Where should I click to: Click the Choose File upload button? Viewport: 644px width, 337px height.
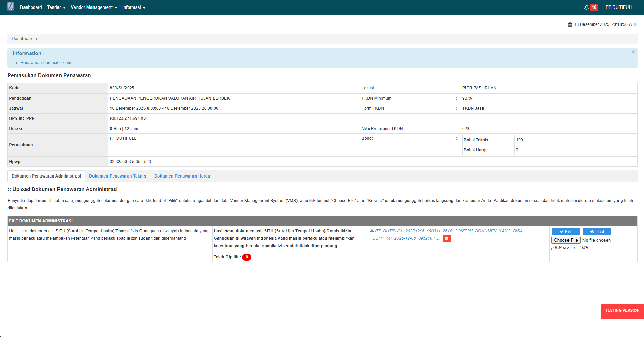tap(565, 240)
